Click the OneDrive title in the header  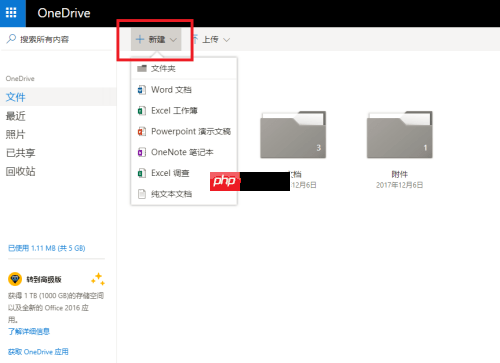click(64, 13)
